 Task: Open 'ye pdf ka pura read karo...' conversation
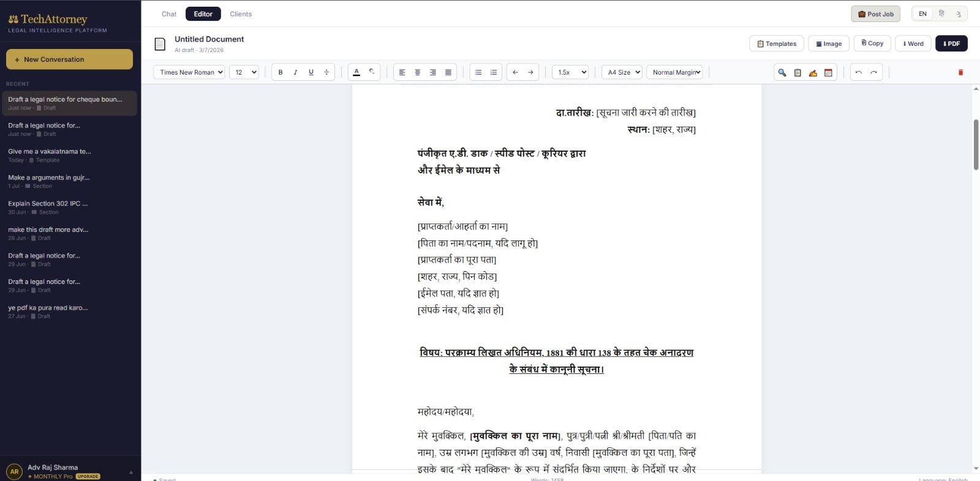pyautogui.click(x=69, y=311)
